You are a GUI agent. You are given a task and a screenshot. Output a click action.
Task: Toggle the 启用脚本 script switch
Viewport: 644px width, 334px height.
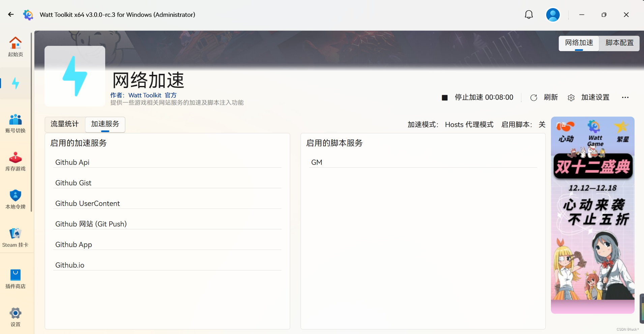pos(541,124)
